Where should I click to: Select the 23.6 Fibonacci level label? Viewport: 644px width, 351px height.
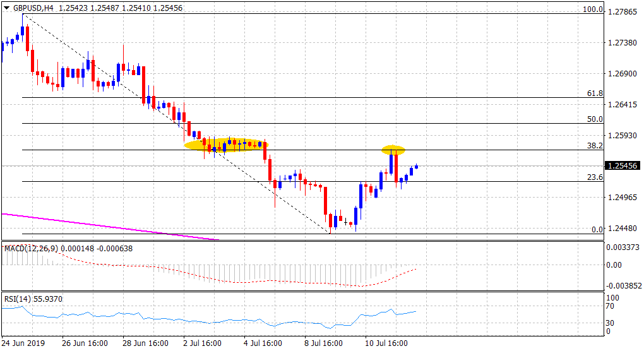[x=595, y=177]
